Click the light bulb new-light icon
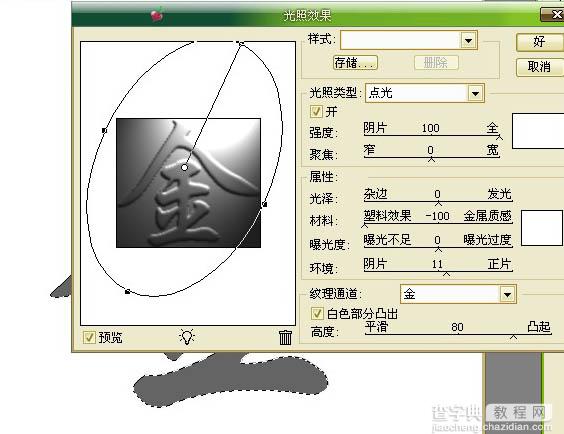Viewport: 564px width, 434px height. [x=187, y=337]
